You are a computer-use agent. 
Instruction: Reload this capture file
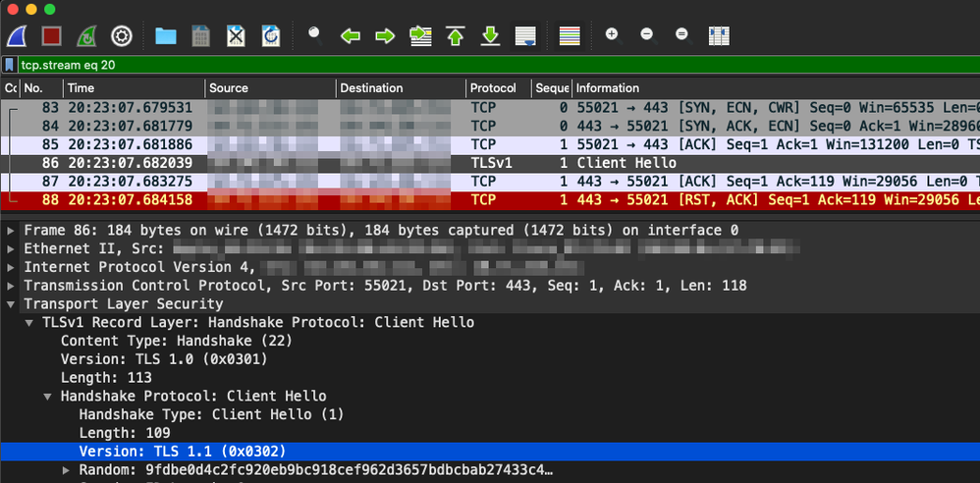(x=271, y=36)
